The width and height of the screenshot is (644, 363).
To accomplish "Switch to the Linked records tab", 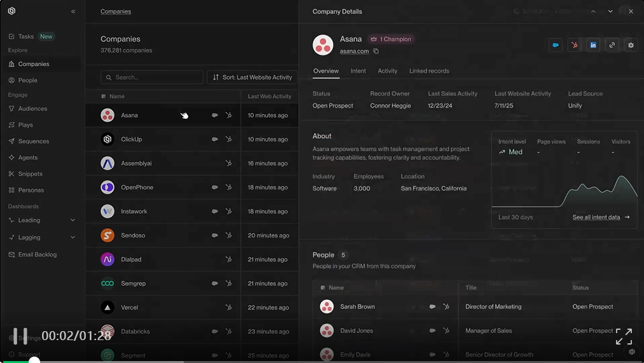I will coord(429,71).
